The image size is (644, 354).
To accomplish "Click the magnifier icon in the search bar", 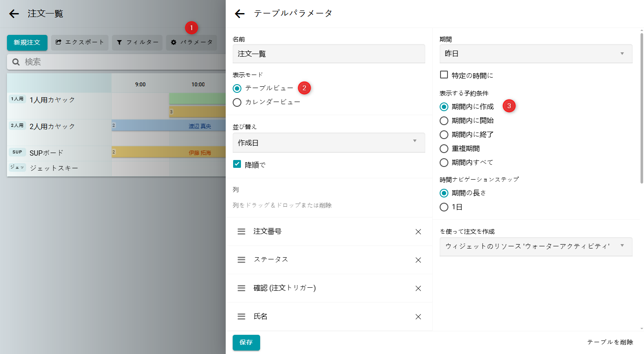I will pos(16,62).
